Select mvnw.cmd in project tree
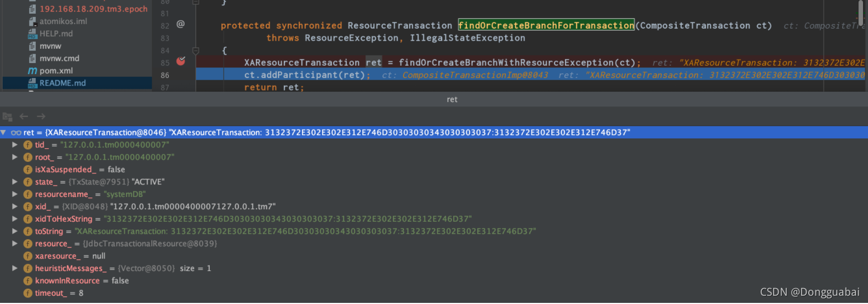Screen dimensions: 868x304 [59, 58]
